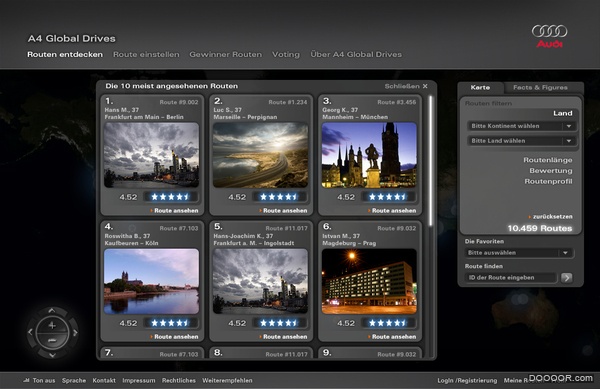The height and width of the screenshot is (389, 600).
Task: Open Routen entdecken menu item
Action: click(65, 54)
